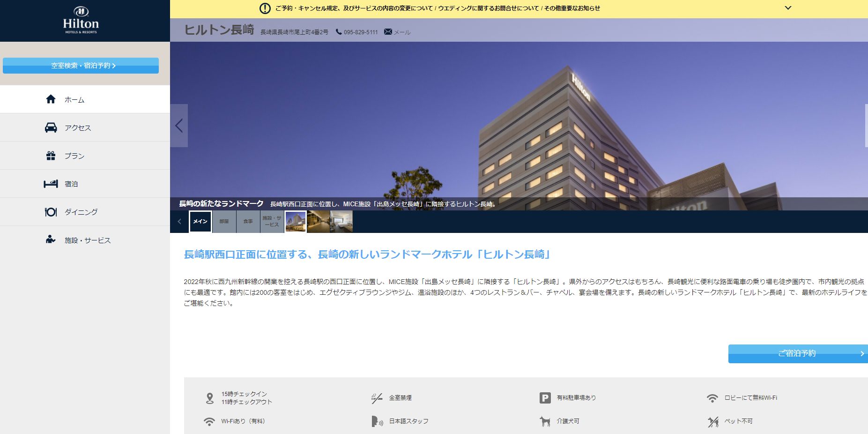This screenshot has width=868, height=434.
Task: Go to previous slide with the left arrow
Action: pyautogui.click(x=179, y=126)
